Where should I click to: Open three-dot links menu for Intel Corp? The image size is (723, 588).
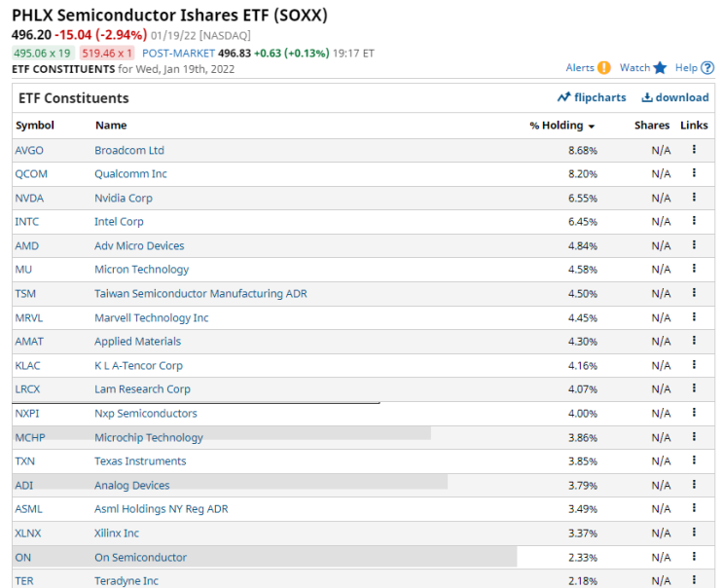coord(694,221)
